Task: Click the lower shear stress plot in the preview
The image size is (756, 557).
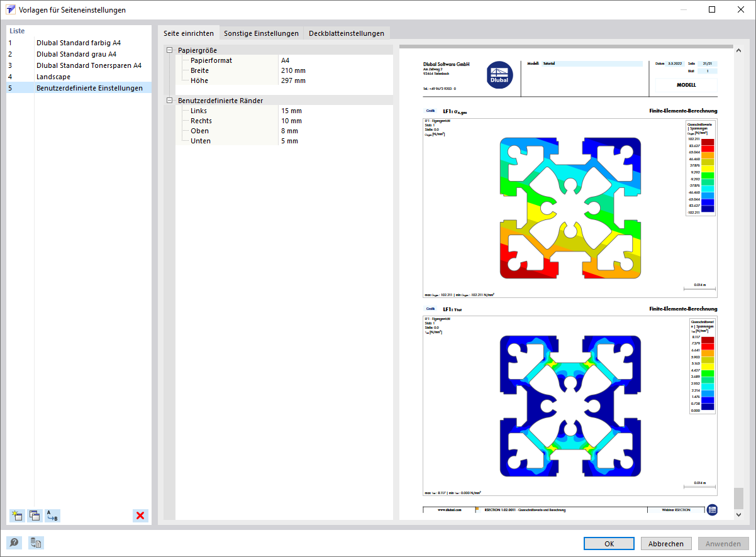Action: point(570,406)
